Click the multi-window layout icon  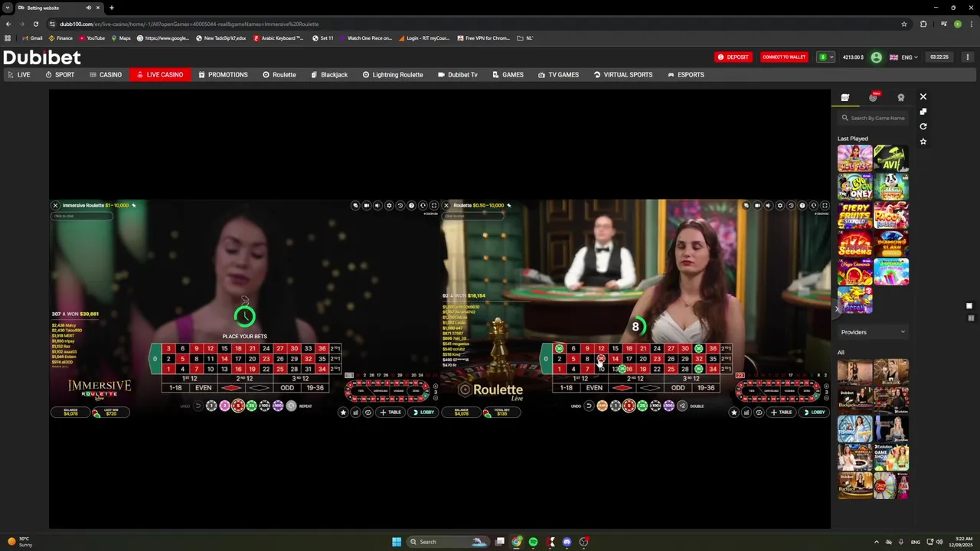click(923, 112)
